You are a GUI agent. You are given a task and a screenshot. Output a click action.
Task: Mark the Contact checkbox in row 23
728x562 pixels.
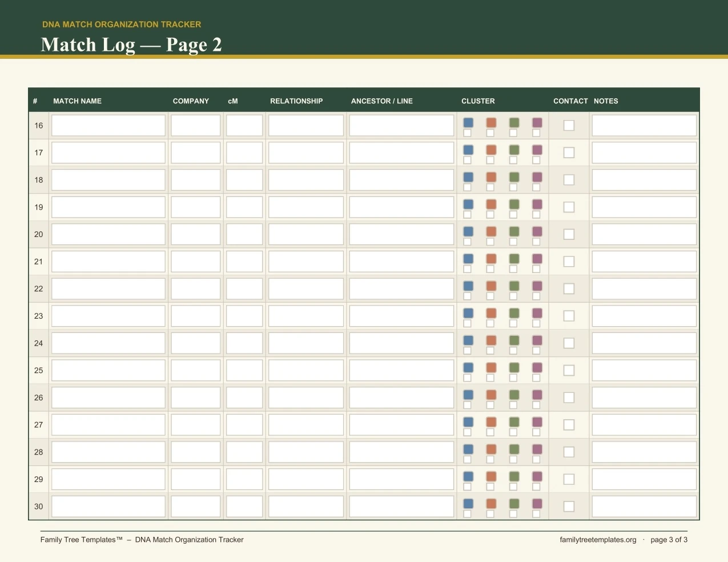tap(569, 316)
